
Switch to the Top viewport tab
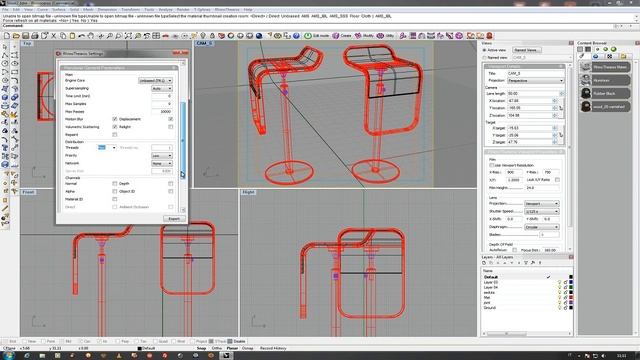[x=27, y=43]
